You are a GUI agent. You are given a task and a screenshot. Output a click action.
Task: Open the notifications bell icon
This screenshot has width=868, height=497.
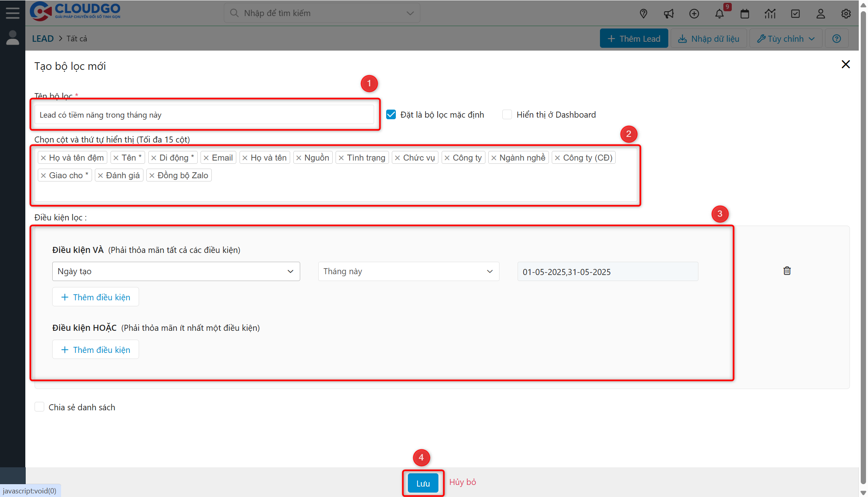click(x=719, y=14)
